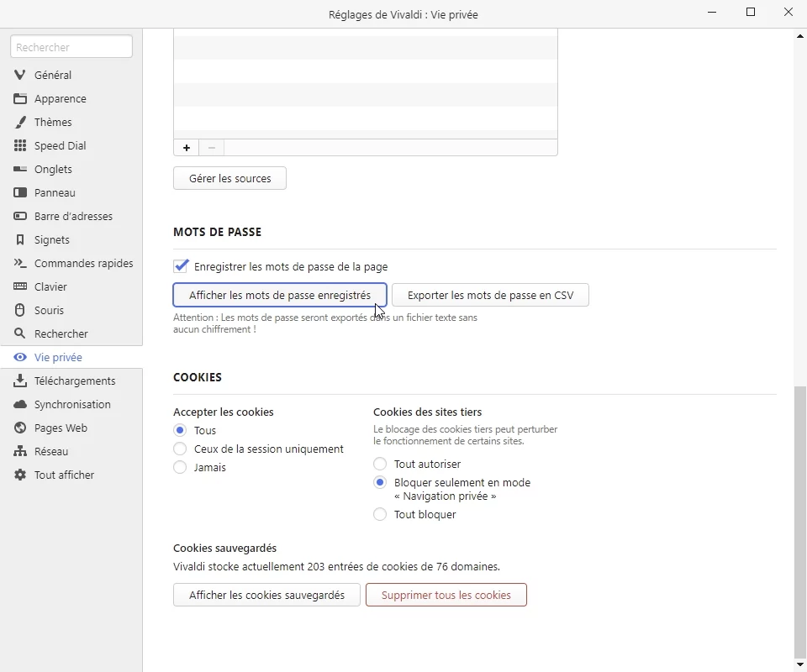807x672 pixels.
Task: Click the COOKIES section heading
Action: pyautogui.click(x=198, y=377)
